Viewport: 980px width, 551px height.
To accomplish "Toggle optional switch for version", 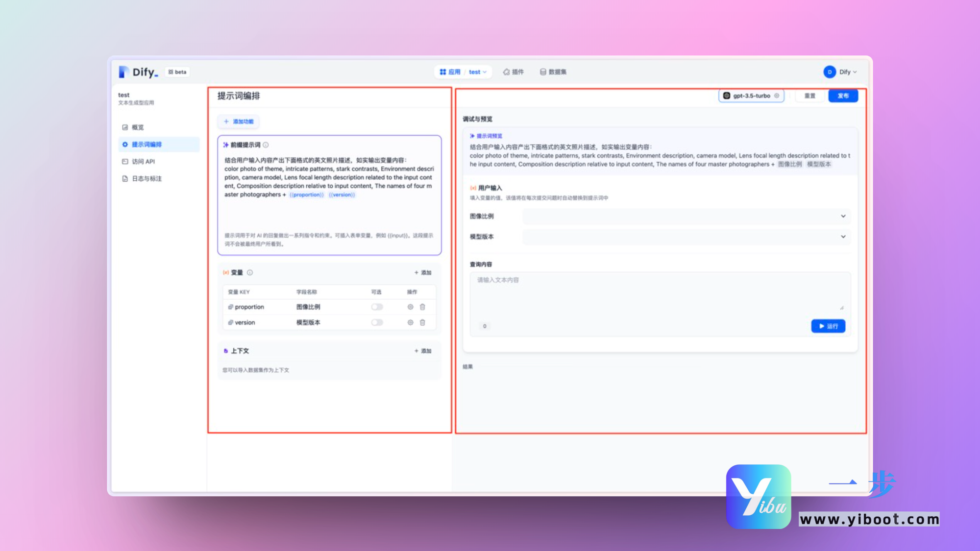I will 377,323.
